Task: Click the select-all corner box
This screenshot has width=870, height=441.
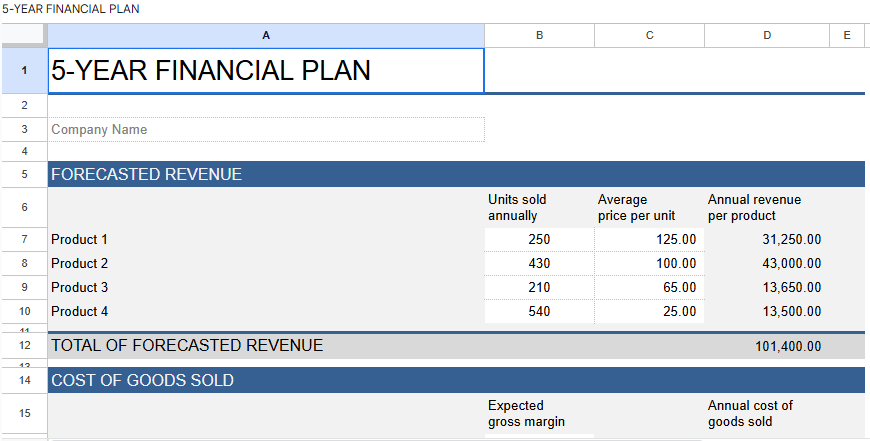Action: coord(23,35)
